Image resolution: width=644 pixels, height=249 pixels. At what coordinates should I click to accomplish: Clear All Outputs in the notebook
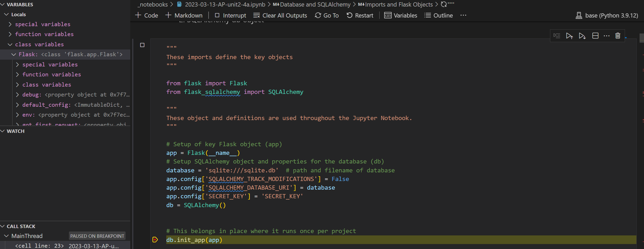280,15
